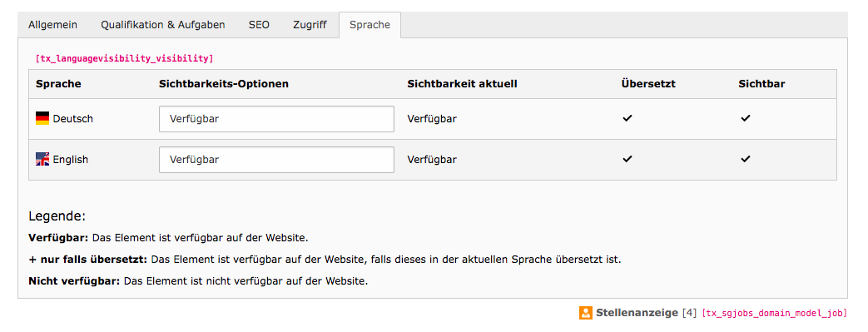Click the tx_sgjobs_domain_model_job table label
Viewport: 868px width, 332px height.
tap(775, 313)
